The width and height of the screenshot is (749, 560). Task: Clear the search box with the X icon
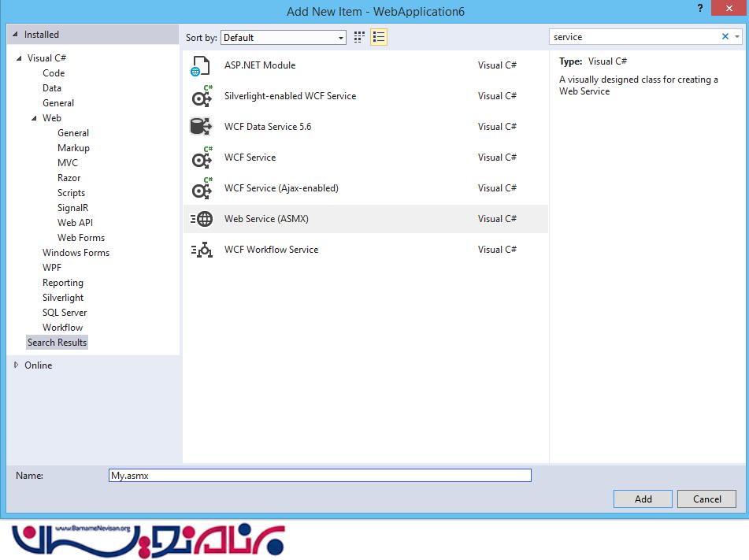click(725, 37)
